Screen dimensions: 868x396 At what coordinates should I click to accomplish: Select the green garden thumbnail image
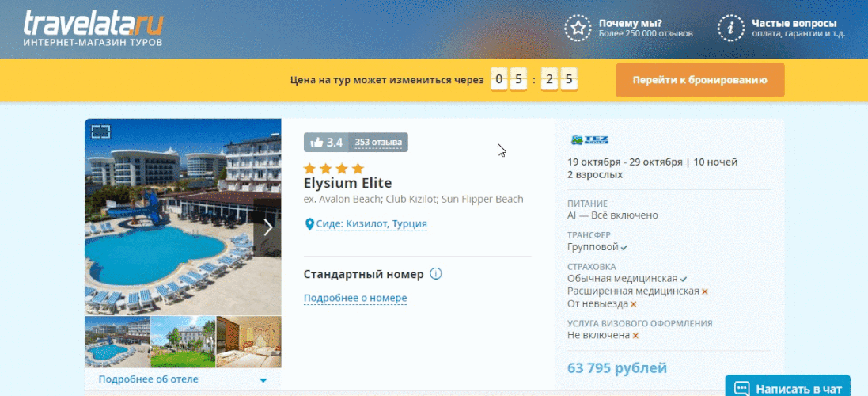183,341
